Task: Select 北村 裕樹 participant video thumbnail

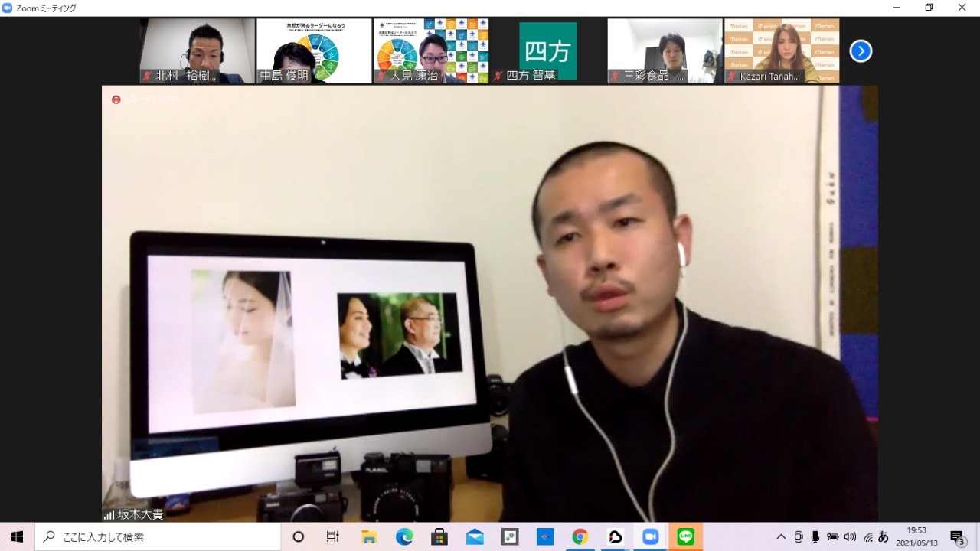Action: coord(198,51)
